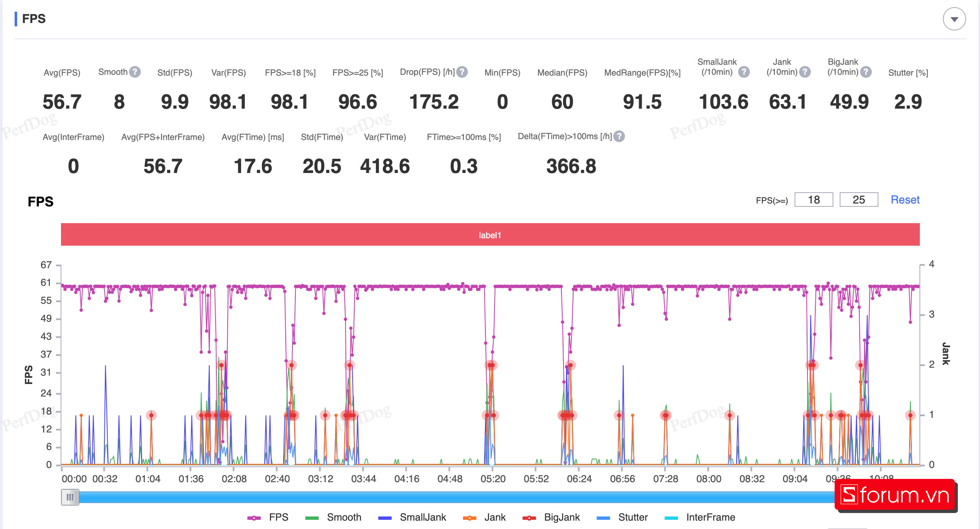Click the FTime>=100ms value 0.3
Viewport: 980px width, 529px height.
[x=464, y=166]
